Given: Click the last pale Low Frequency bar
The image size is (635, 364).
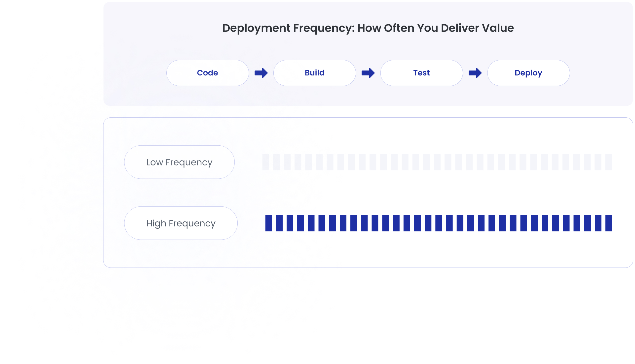Looking at the screenshot, I should (x=608, y=162).
